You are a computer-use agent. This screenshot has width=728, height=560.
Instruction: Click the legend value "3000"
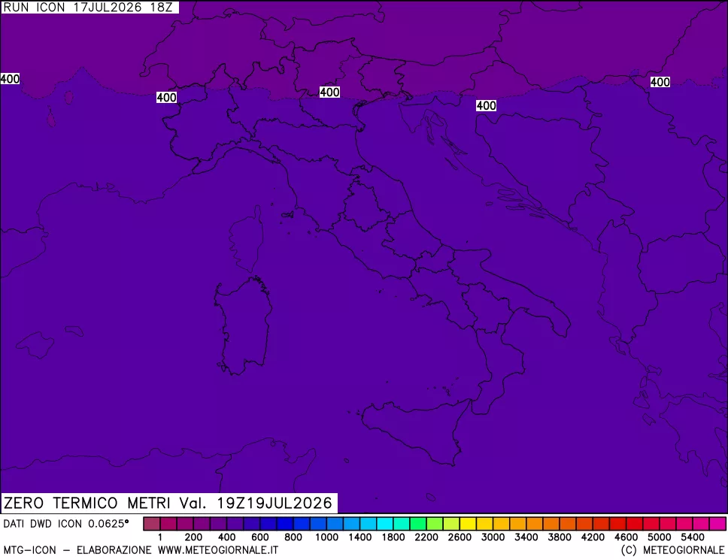click(x=493, y=537)
